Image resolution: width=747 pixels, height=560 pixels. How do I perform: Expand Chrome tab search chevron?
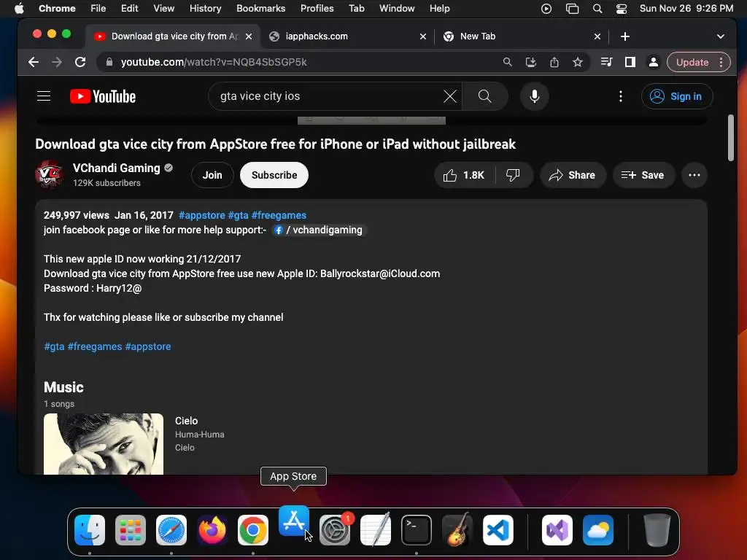point(720,36)
